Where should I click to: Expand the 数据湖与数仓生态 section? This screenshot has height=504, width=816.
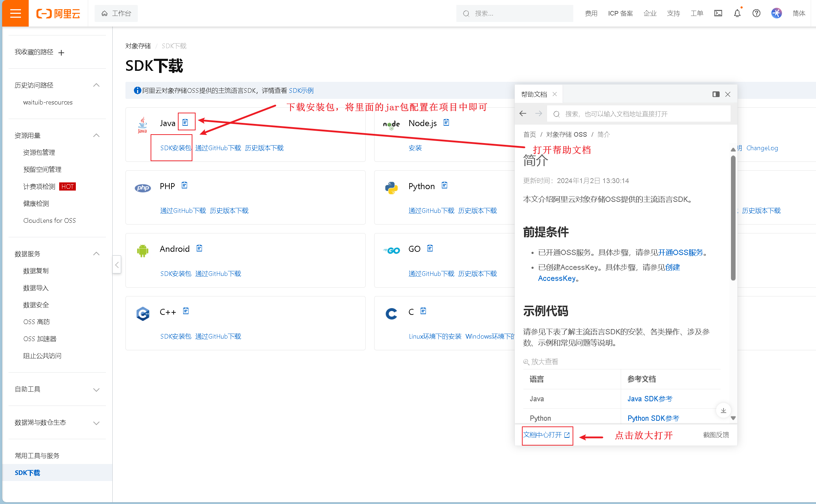pos(96,423)
